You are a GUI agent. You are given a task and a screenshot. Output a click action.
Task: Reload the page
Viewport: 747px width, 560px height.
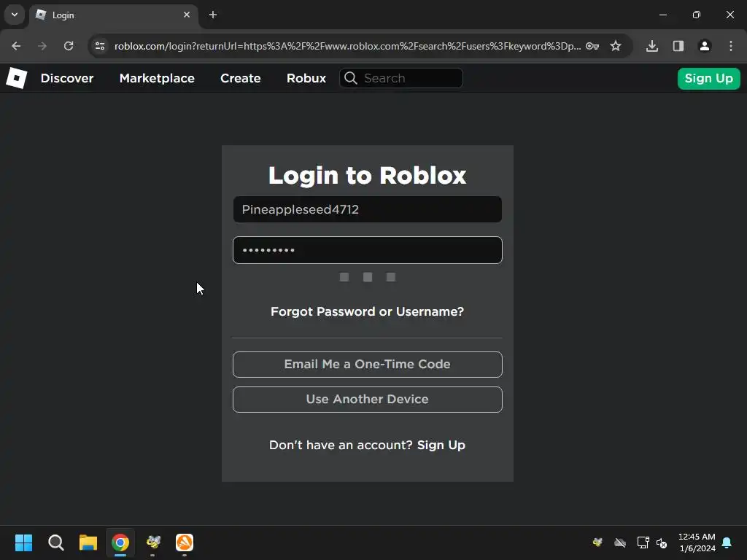click(69, 46)
